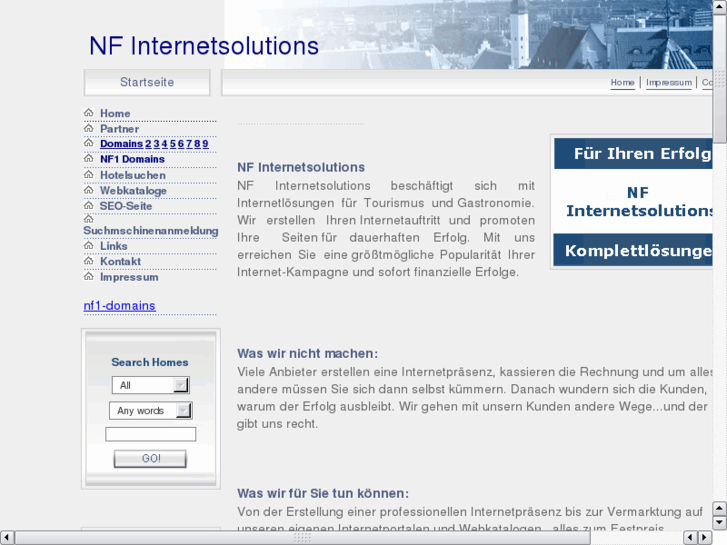The height and width of the screenshot is (545, 727).
Task: Click the Startseite header button
Action: [147, 83]
